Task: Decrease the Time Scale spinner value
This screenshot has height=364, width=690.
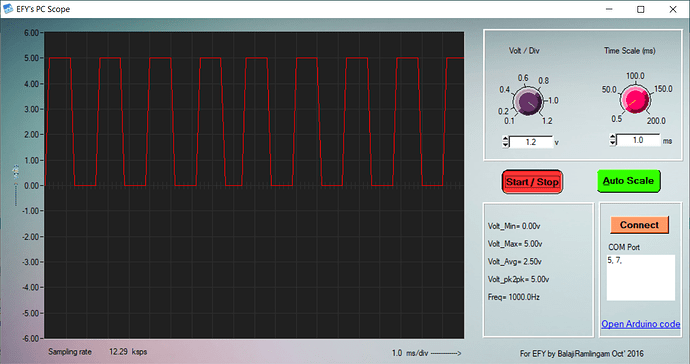Action: point(613,143)
